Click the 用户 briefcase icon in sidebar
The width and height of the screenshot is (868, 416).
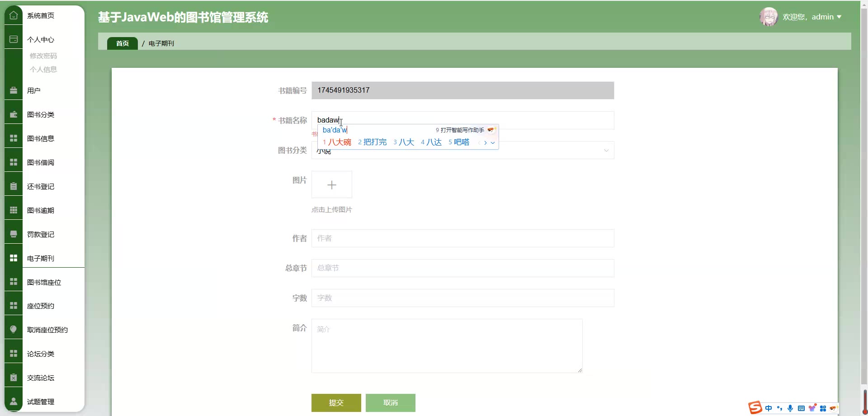point(14,90)
